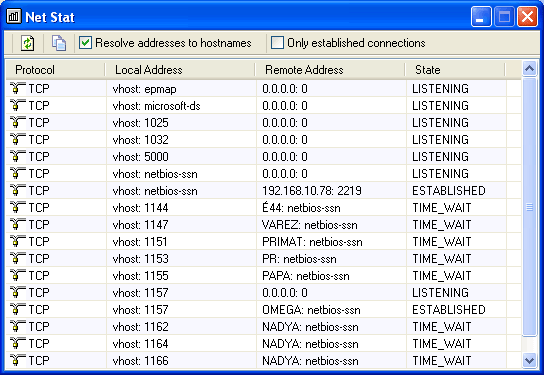Viewport: 544px width, 375px height.
Task: Select the connection icon of vhost: 1153 row
Action: click(x=17, y=258)
